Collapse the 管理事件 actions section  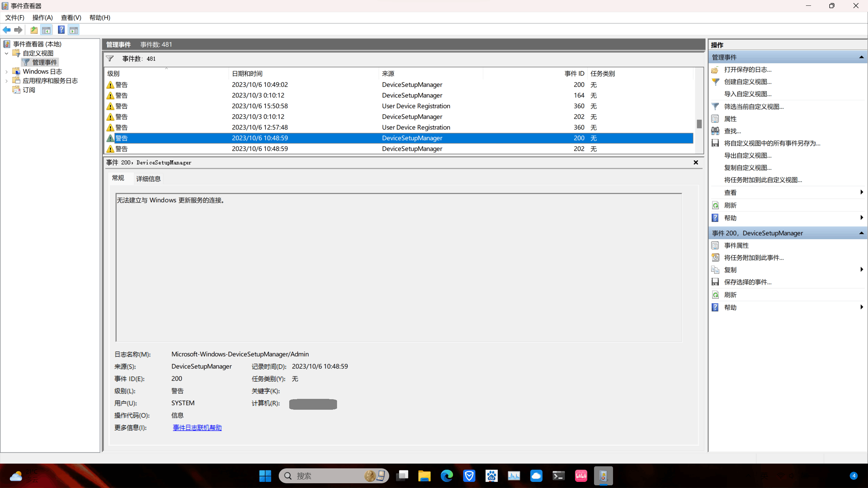coord(861,57)
